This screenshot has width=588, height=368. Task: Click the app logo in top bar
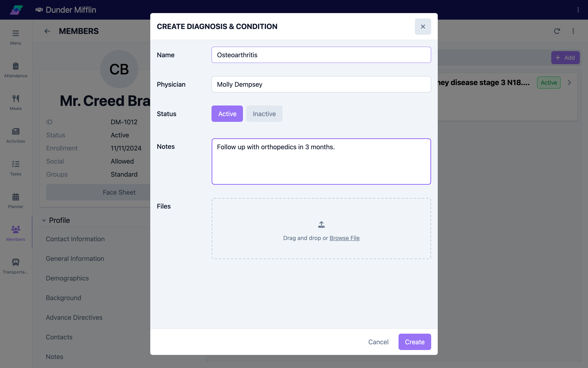[16, 10]
